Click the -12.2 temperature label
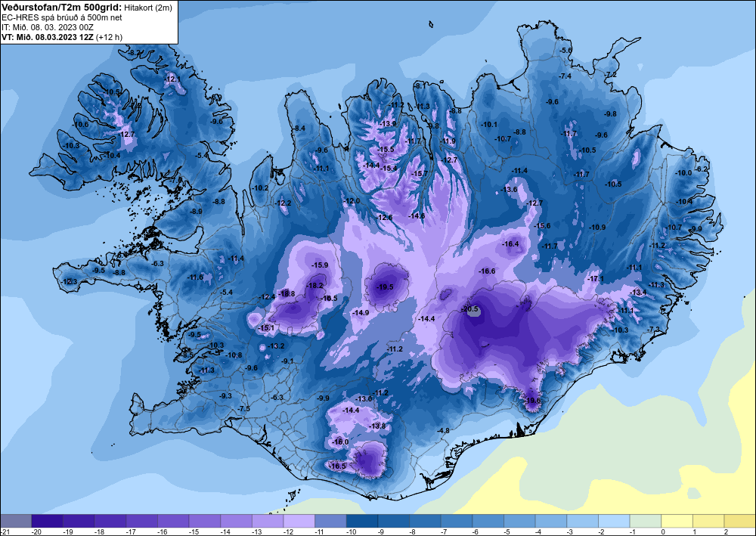The height and width of the screenshot is (536, 756). [x=283, y=203]
